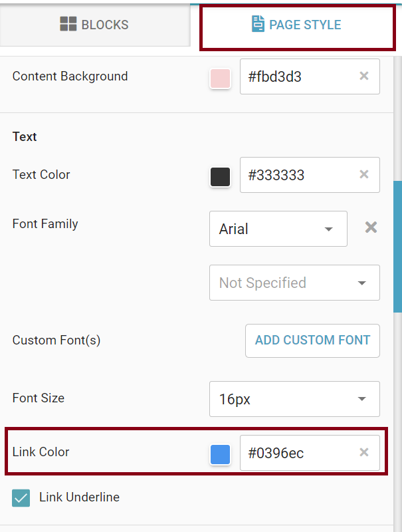The image size is (402, 532).
Task: Open the Arial font family dropdown
Action: click(278, 229)
